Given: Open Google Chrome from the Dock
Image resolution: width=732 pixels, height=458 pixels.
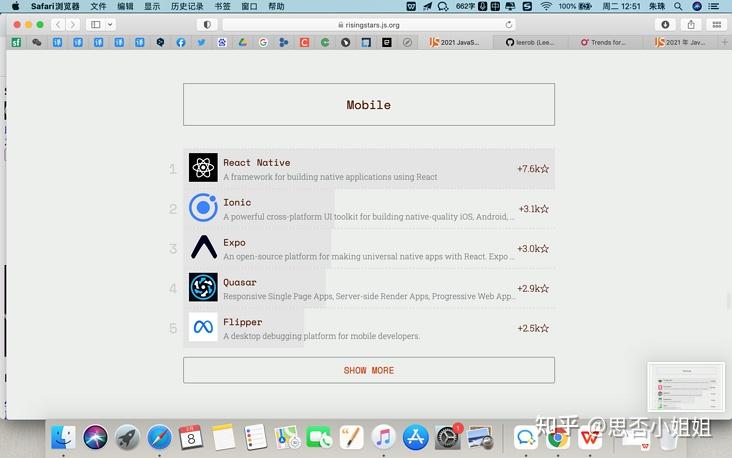Looking at the screenshot, I should point(557,438).
